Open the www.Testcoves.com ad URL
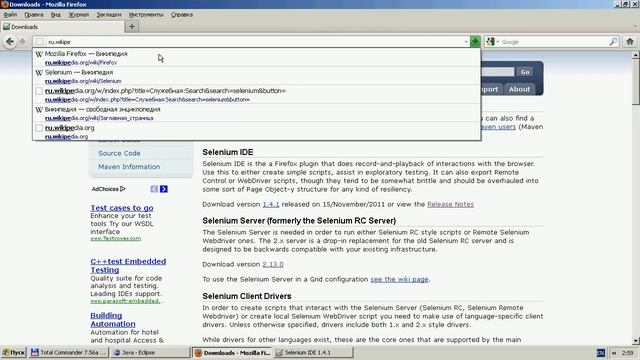This screenshot has height=360, width=640. click(x=116, y=238)
